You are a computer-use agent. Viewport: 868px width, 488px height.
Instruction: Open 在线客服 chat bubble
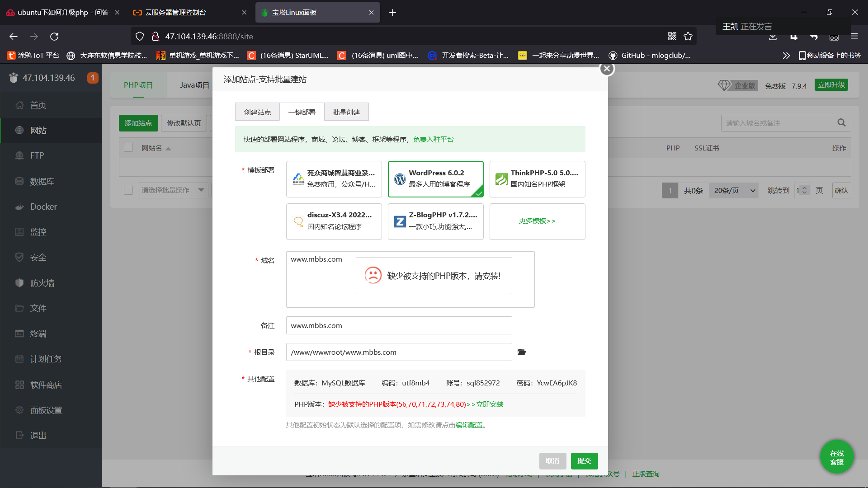(x=837, y=457)
